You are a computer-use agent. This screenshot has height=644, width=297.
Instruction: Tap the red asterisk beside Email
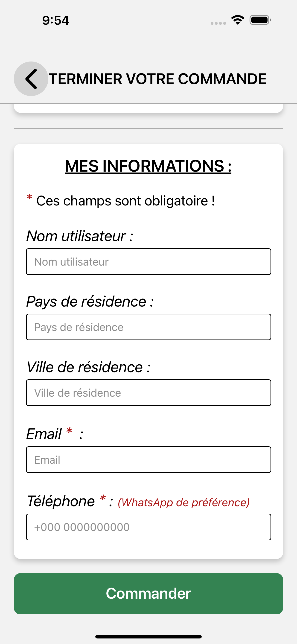(69, 431)
